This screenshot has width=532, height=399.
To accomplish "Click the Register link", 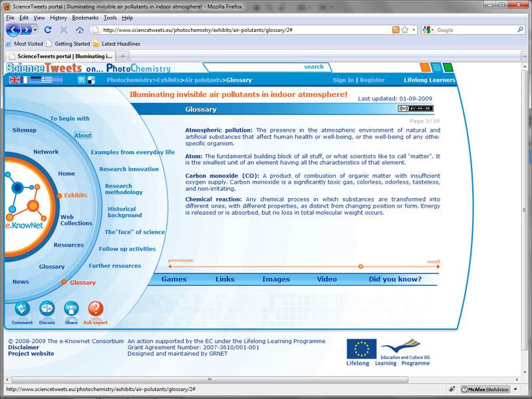I will click(x=372, y=80).
